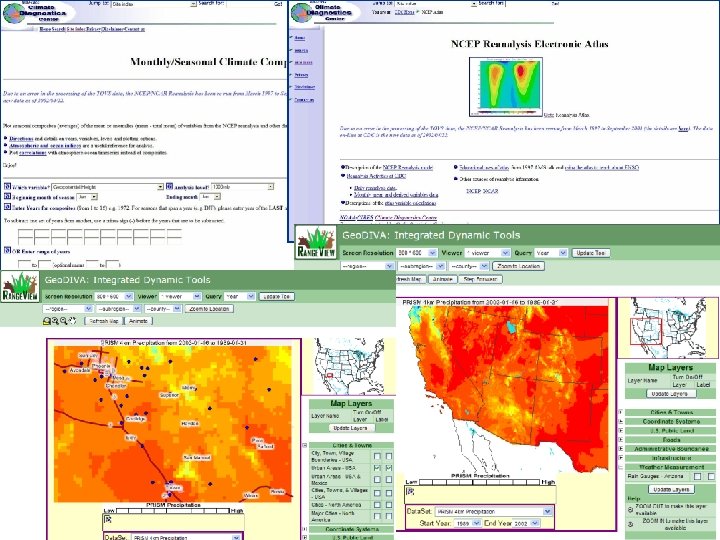Open Viewer dropdown in left GeoDIVA

(x=180, y=297)
